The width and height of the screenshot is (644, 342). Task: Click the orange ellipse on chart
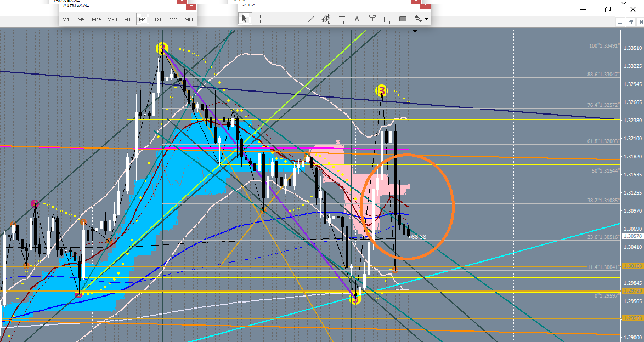(454, 206)
